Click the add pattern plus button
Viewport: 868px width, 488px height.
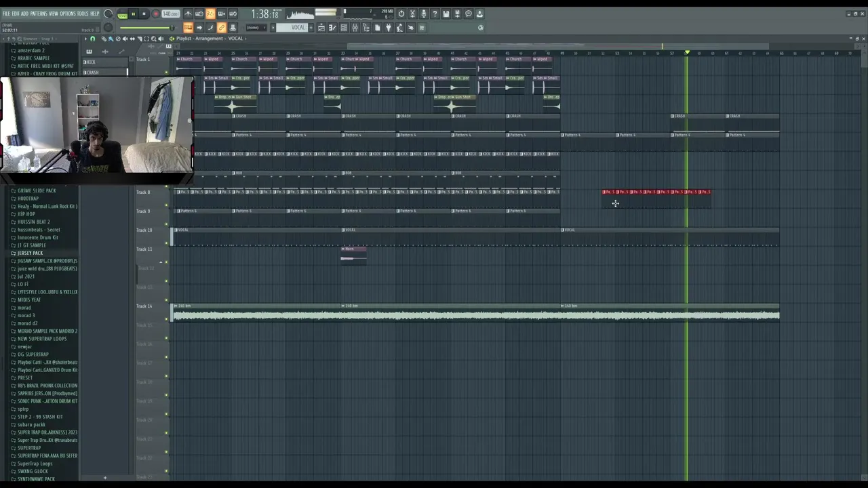click(311, 27)
